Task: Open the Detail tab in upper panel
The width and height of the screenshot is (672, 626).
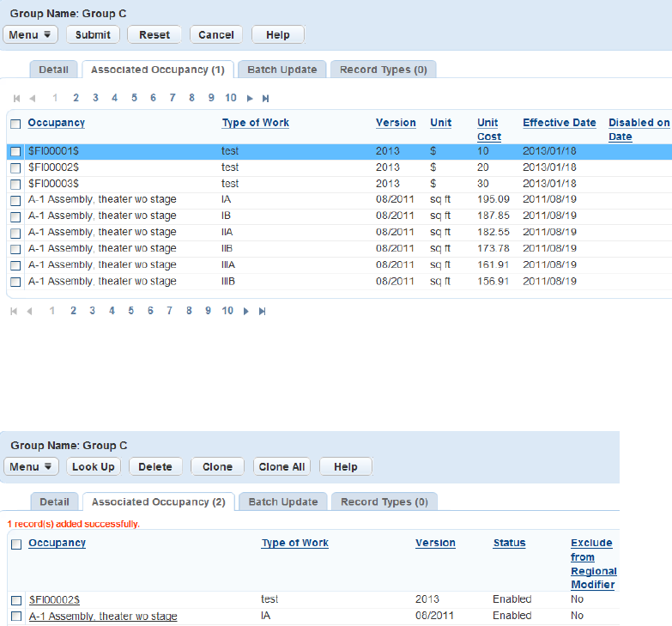Action: tap(53, 70)
